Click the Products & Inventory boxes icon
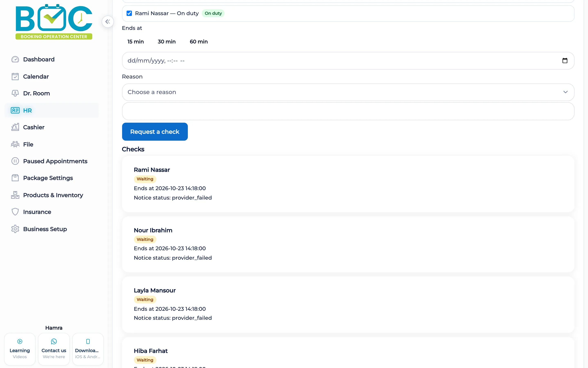 (x=15, y=195)
